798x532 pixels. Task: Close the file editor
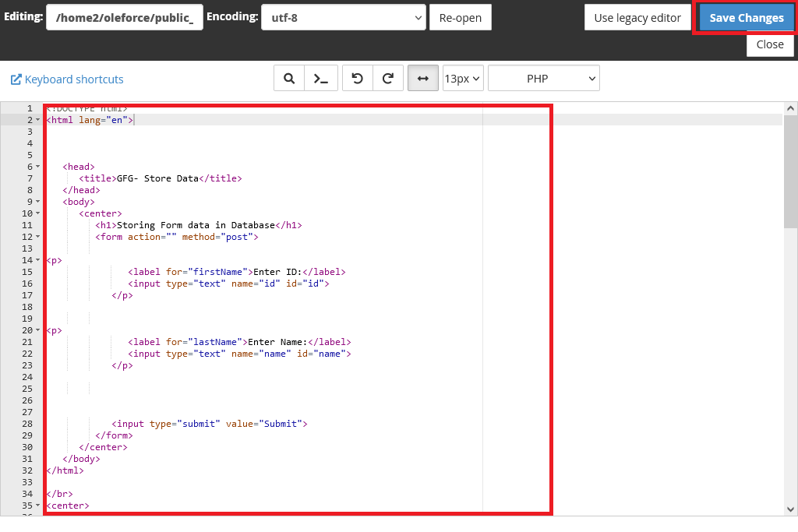tap(770, 44)
